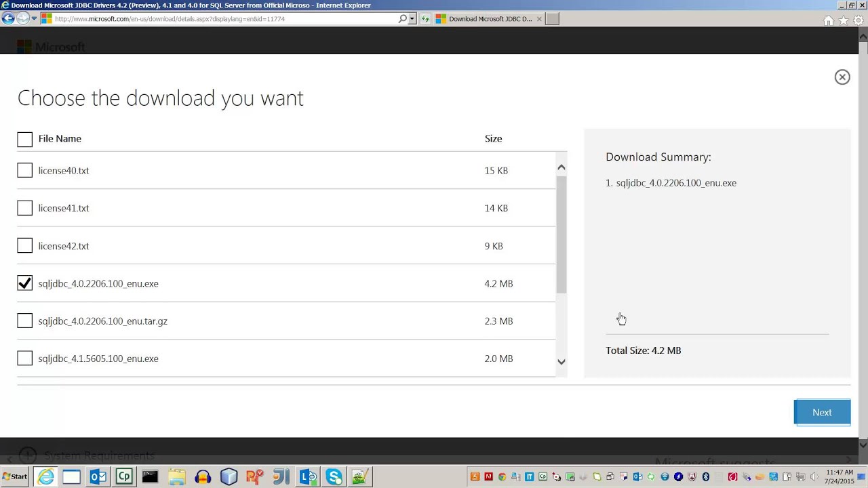Click the page scrollbar down arrow

click(863, 445)
